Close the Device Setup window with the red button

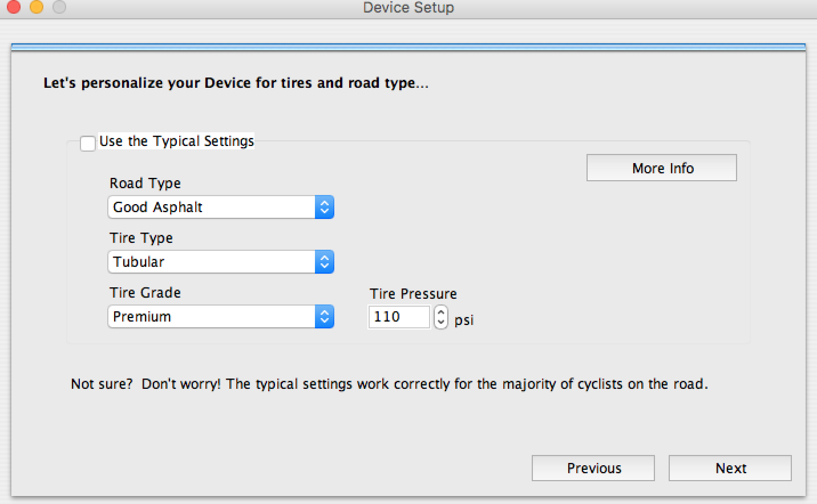(13, 7)
